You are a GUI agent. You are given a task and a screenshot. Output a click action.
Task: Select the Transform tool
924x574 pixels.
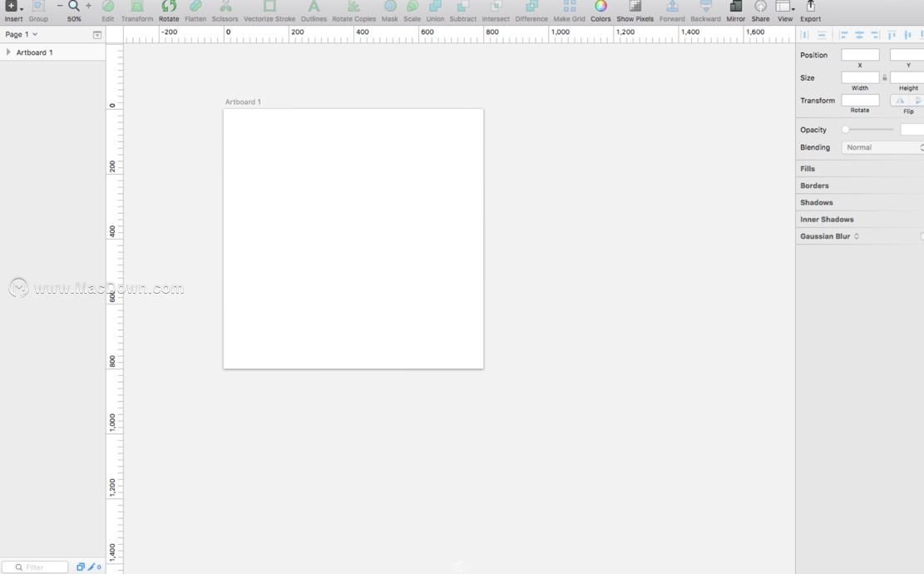137,7
